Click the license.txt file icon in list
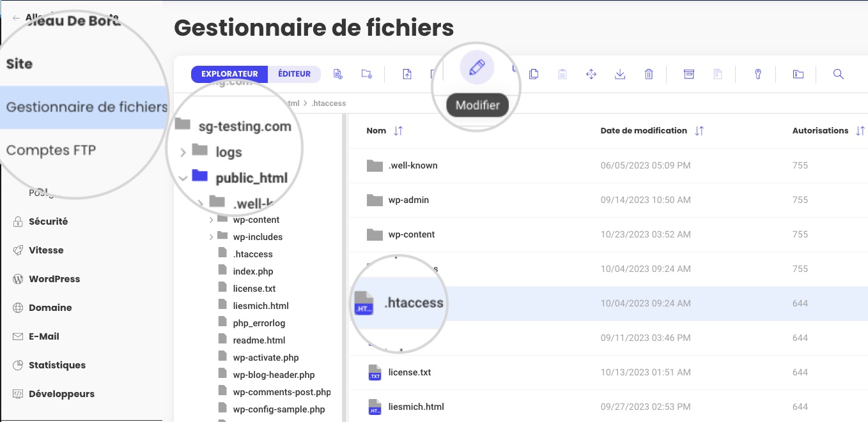 375,372
